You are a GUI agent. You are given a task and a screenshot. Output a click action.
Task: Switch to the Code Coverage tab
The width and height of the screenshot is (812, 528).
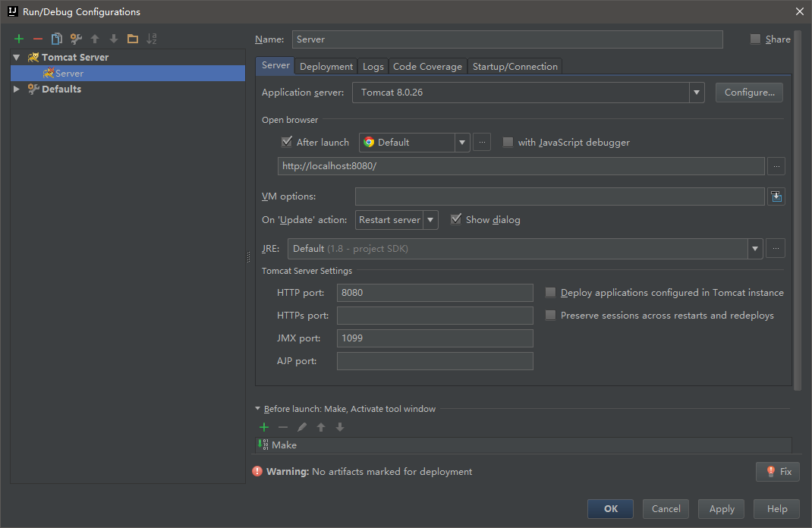(427, 66)
